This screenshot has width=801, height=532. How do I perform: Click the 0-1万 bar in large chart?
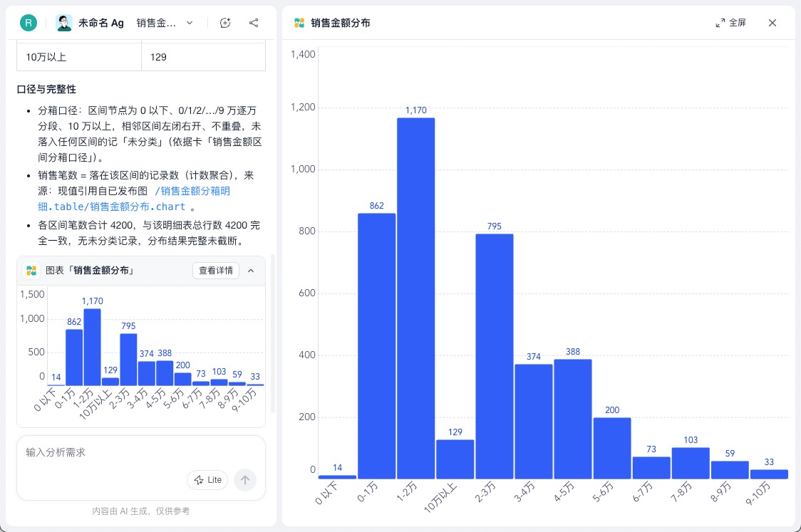[x=376, y=346]
